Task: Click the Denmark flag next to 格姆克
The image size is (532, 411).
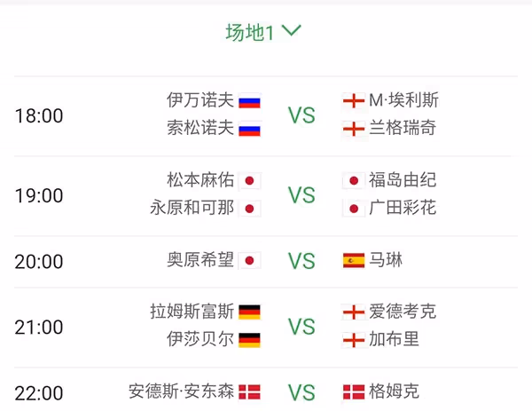Action: tap(354, 392)
